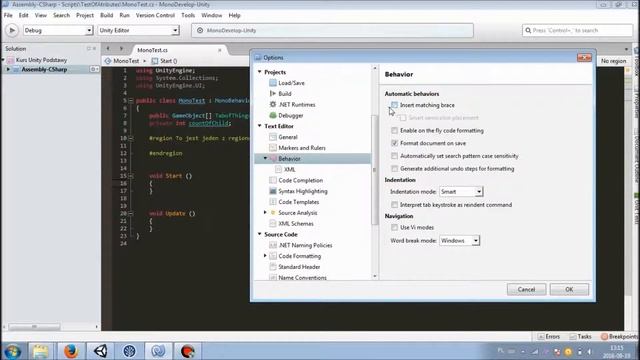Click options tree vertical scrollbar
The height and width of the screenshot is (360, 640).
point(375,169)
